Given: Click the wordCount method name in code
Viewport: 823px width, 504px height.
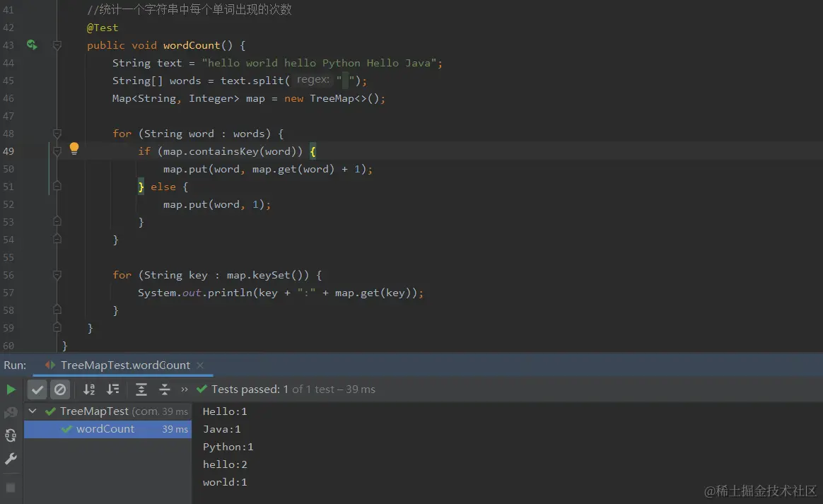Looking at the screenshot, I should (192, 46).
